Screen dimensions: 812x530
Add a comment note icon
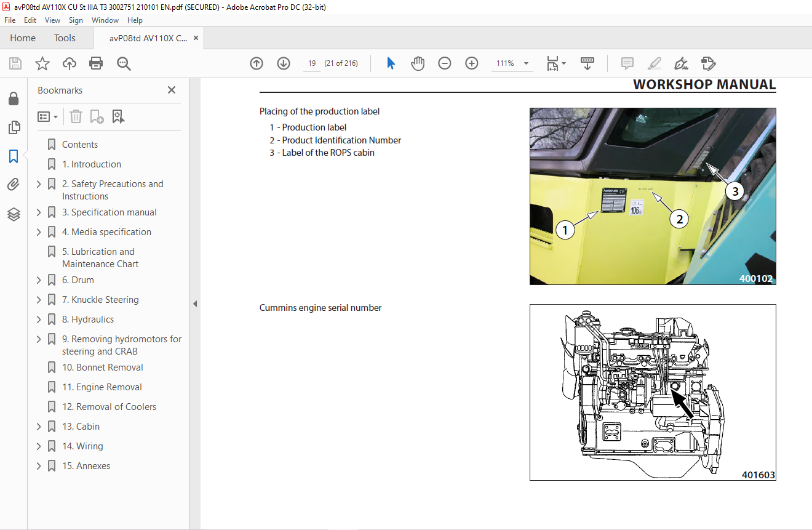[x=627, y=63]
